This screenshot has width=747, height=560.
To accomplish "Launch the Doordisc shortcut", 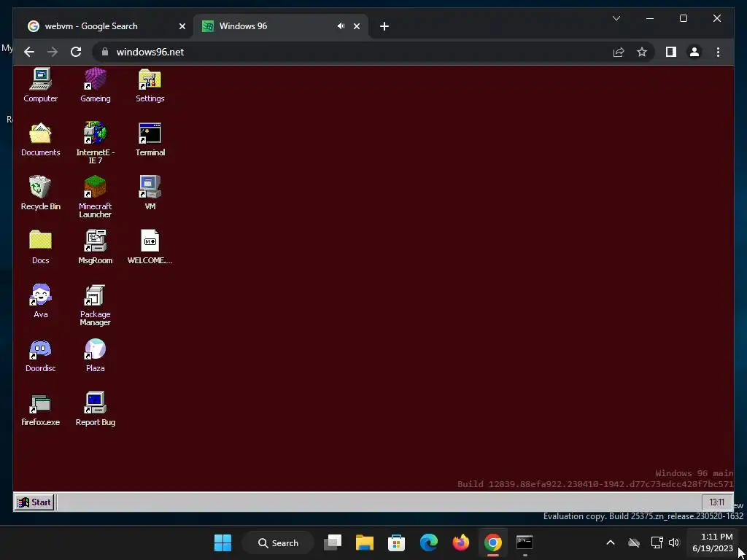I will pyautogui.click(x=41, y=355).
